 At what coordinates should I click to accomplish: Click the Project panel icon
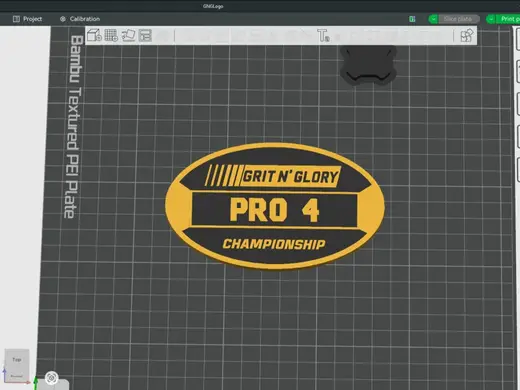click(16, 19)
